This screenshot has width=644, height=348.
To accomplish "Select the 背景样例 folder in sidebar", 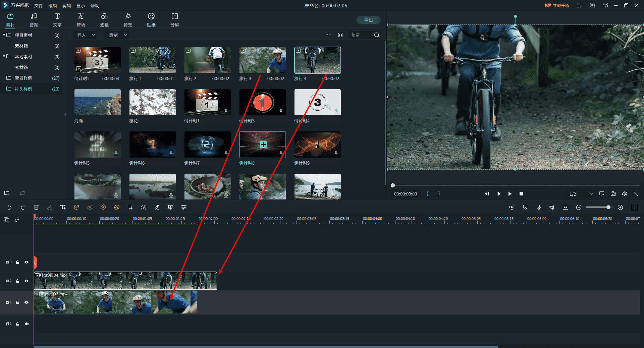I will coord(23,78).
